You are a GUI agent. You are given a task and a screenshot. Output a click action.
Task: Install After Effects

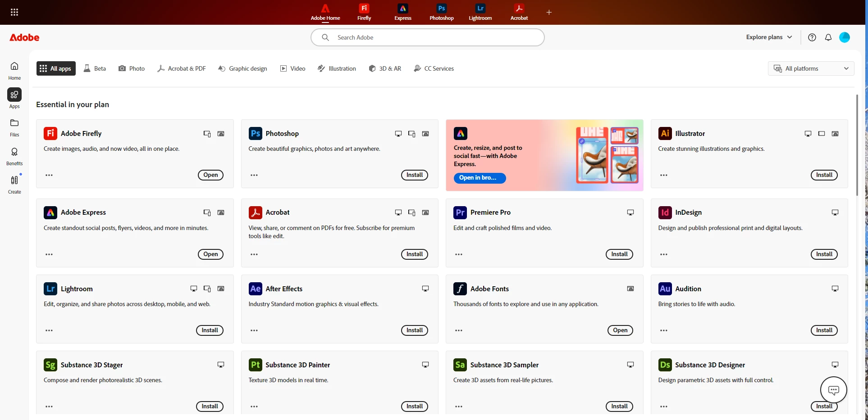[415, 330]
